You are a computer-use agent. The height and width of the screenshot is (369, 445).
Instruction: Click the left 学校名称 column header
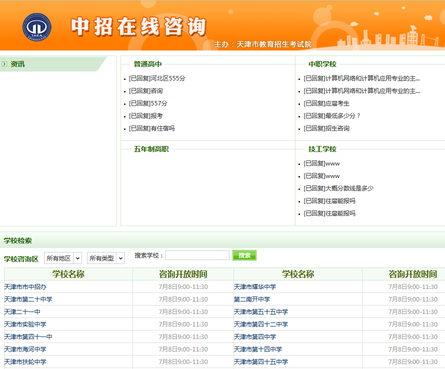(68, 274)
